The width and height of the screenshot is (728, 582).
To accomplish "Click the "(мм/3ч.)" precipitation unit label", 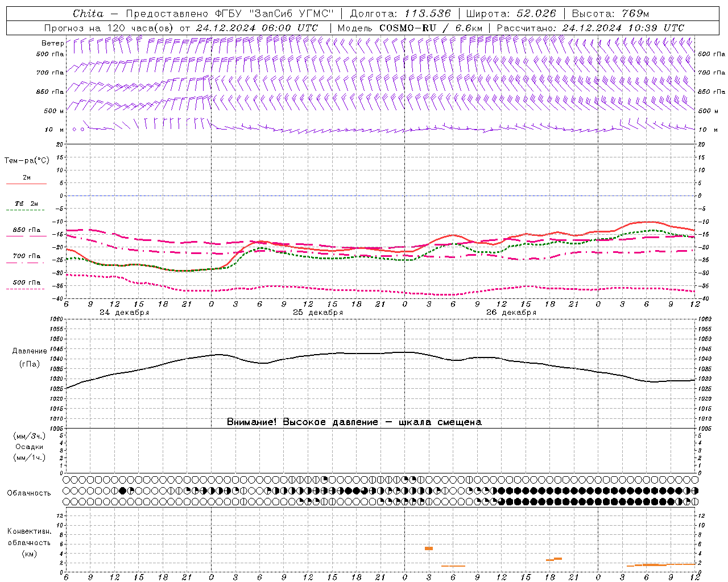I will pyautogui.click(x=29, y=436).
